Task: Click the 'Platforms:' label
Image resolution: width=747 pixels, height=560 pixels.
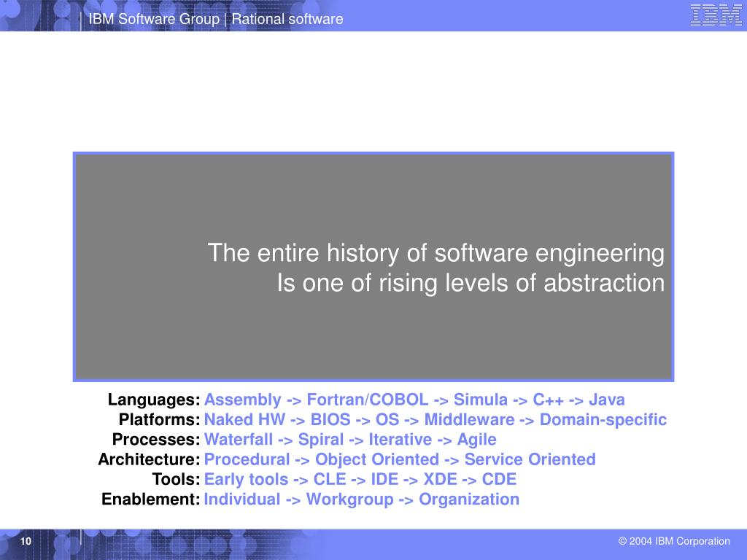Action: (160, 419)
